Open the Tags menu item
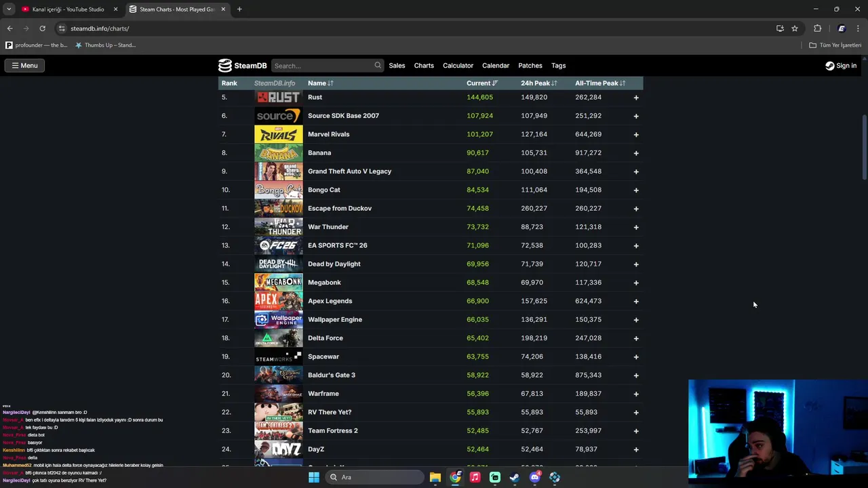This screenshot has height=488, width=868. pyautogui.click(x=558, y=66)
